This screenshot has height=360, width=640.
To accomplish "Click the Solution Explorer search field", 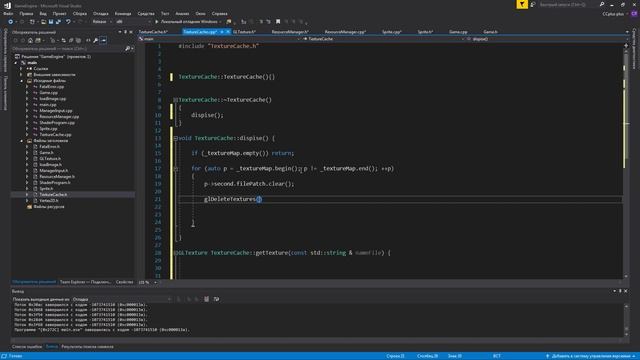I will point(67,49).
